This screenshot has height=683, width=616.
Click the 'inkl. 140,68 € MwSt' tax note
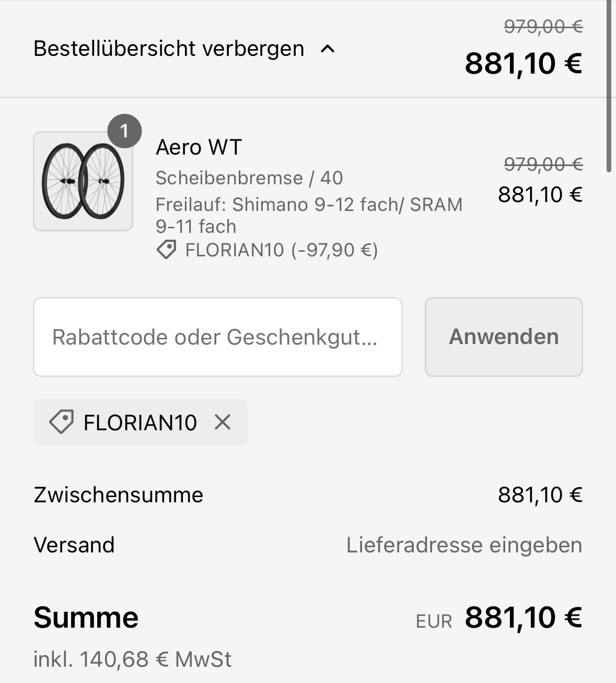132,660
